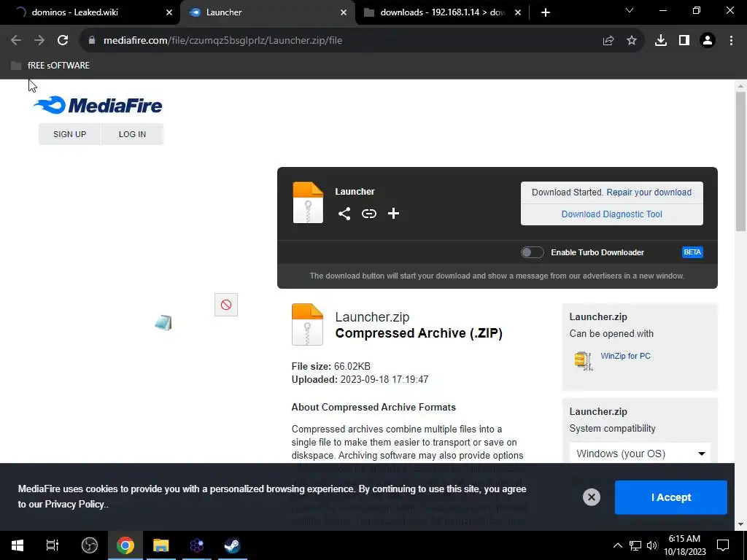Open Task View on the taskbar
The width and height of the screenshot is (747, 560).
pos(53,545)
